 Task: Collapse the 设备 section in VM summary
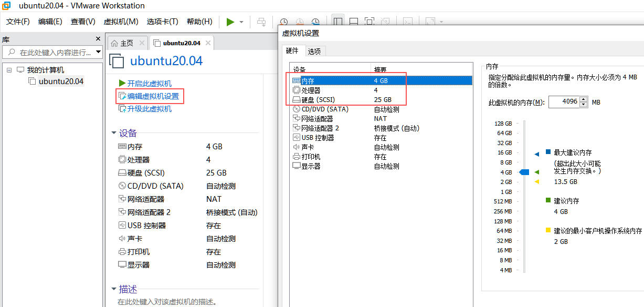(114, 133)
